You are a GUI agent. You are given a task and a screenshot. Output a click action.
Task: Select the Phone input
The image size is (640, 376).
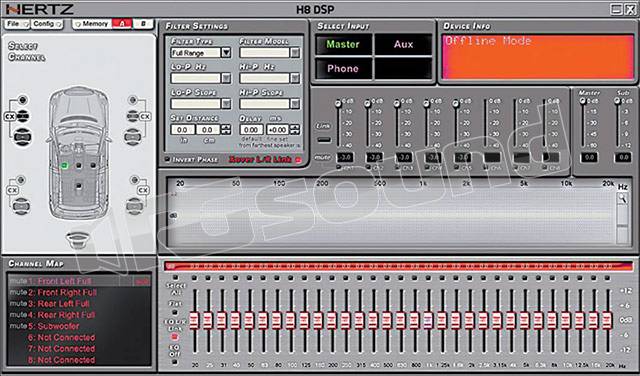(343, 69)
